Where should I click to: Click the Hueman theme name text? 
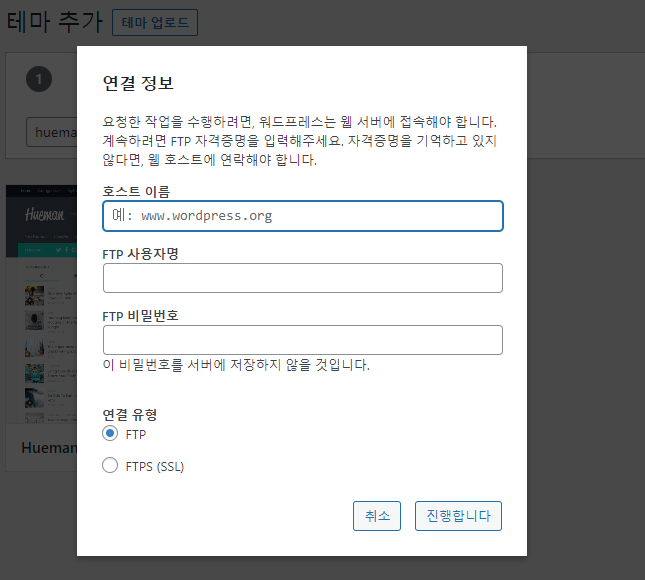coord(49,448)
